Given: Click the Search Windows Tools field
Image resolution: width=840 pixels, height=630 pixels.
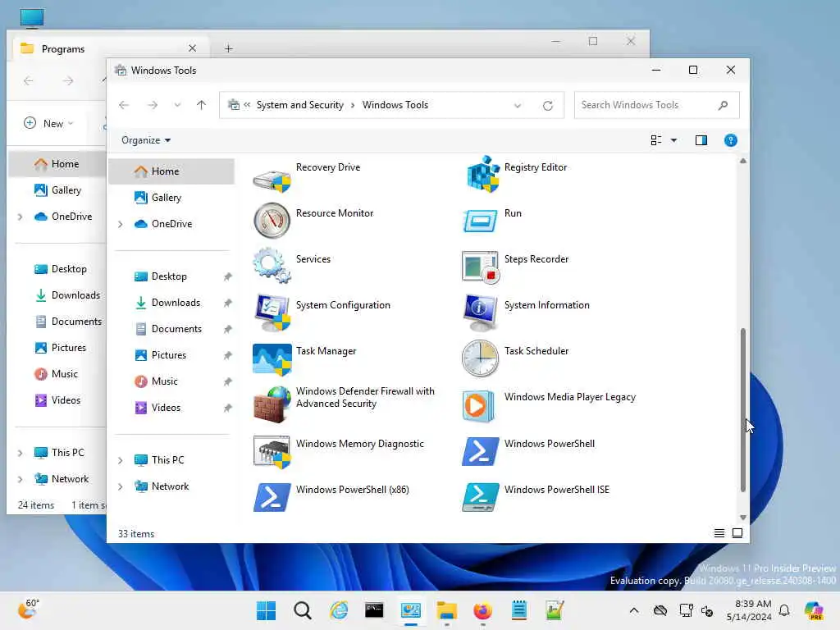Looking at the screenshot, I should click(x=656, y=105).
